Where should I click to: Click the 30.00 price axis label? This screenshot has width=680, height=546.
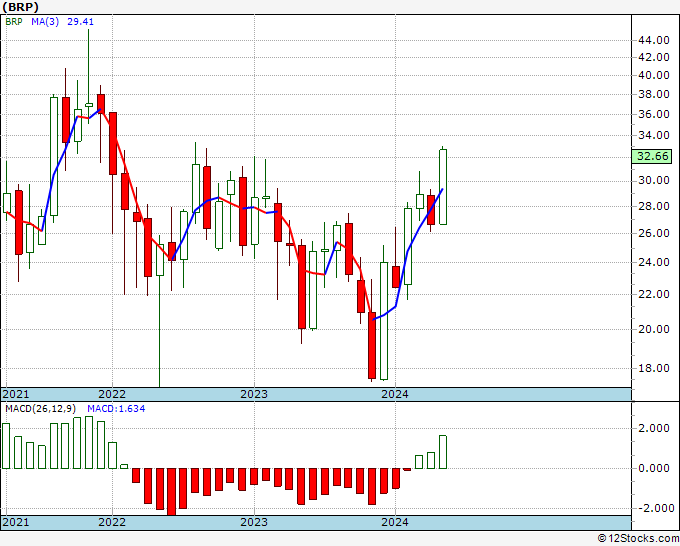[x=654, y=180]
